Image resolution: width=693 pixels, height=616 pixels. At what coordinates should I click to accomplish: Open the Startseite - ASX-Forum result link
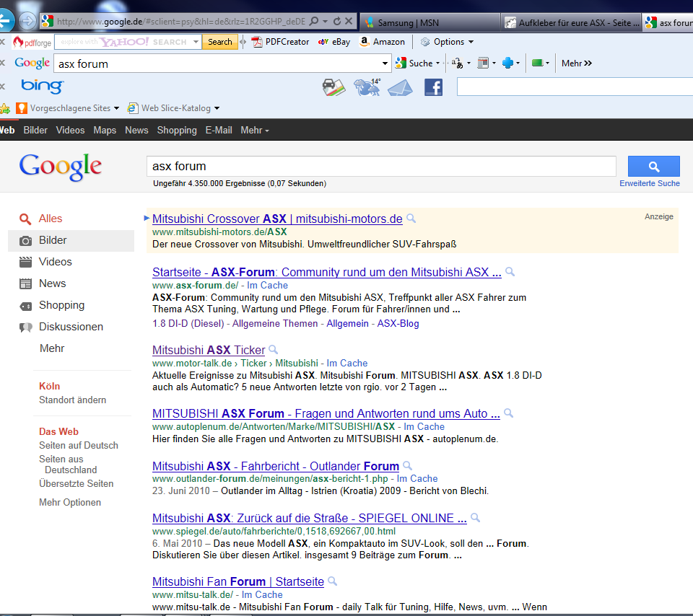(326, 273)
